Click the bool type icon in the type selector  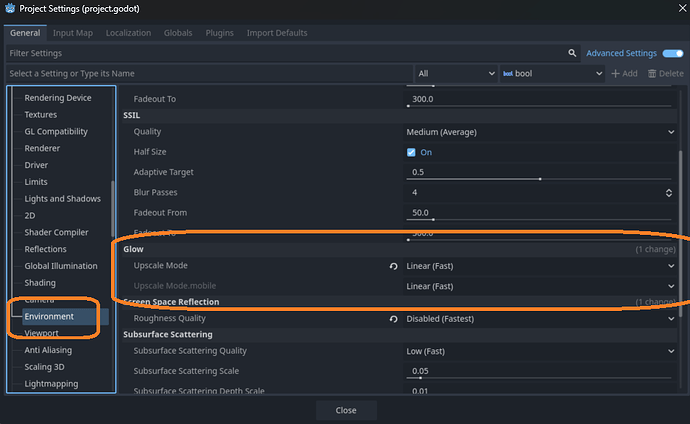click(x=509, y=74)
